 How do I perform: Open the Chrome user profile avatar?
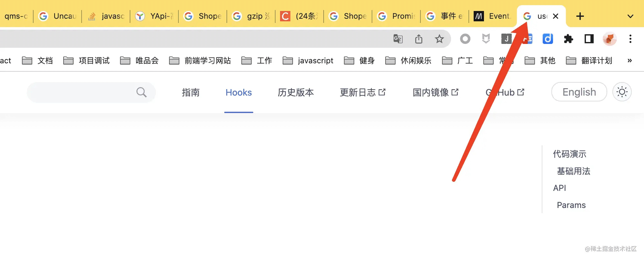coord(609,39)
